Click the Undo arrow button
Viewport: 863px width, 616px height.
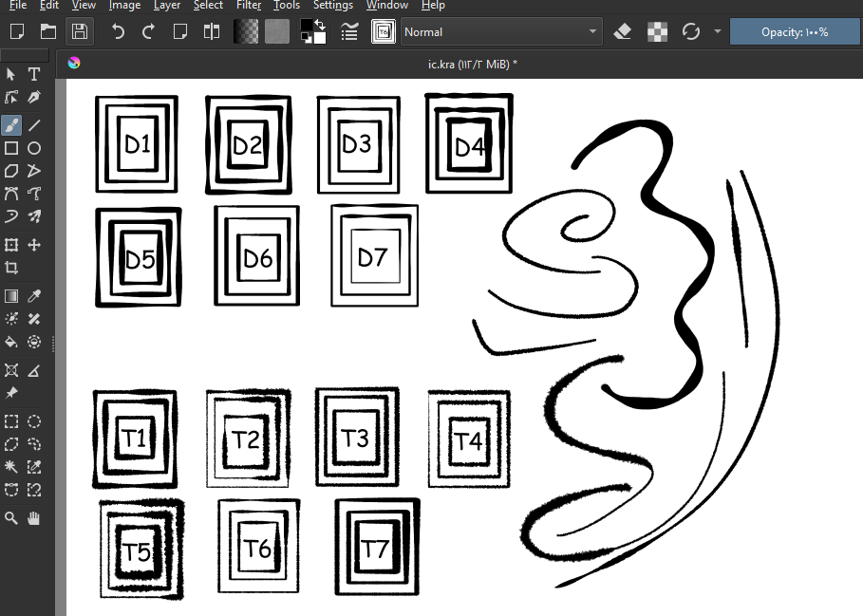click(118, 31)
